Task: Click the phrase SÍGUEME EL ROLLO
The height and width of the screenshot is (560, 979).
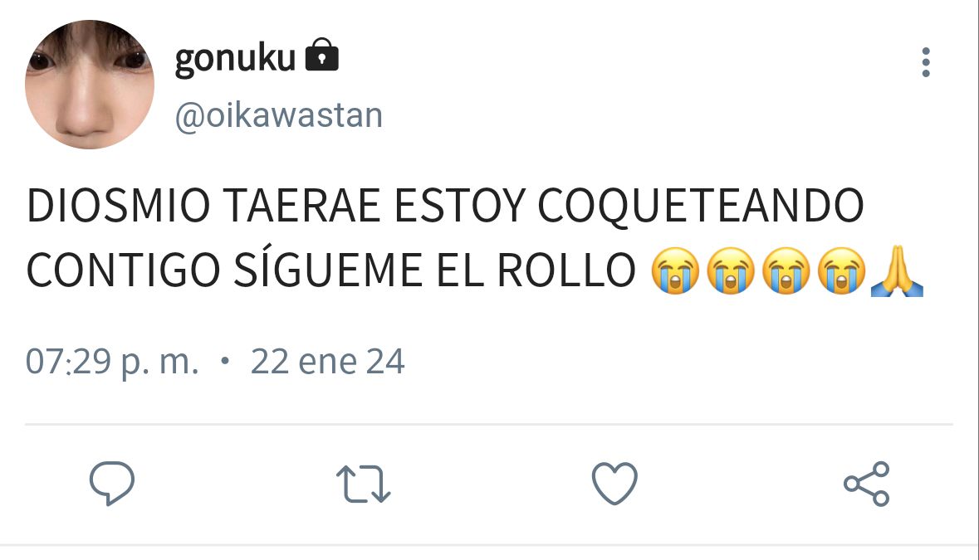Action: pos(434,268)
